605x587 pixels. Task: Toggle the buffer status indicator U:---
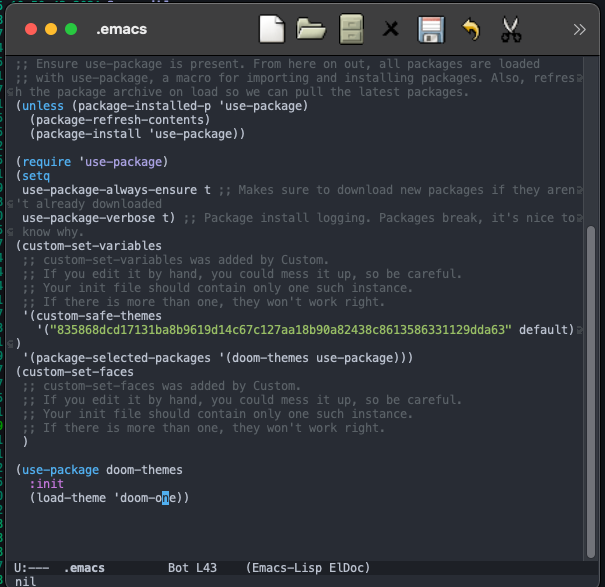32,567
